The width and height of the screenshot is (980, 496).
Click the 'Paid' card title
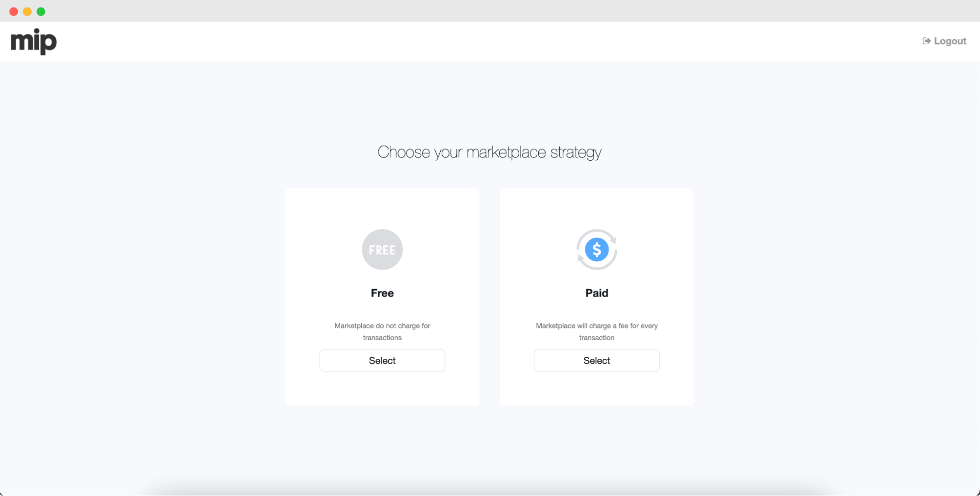tap(597, 293)
